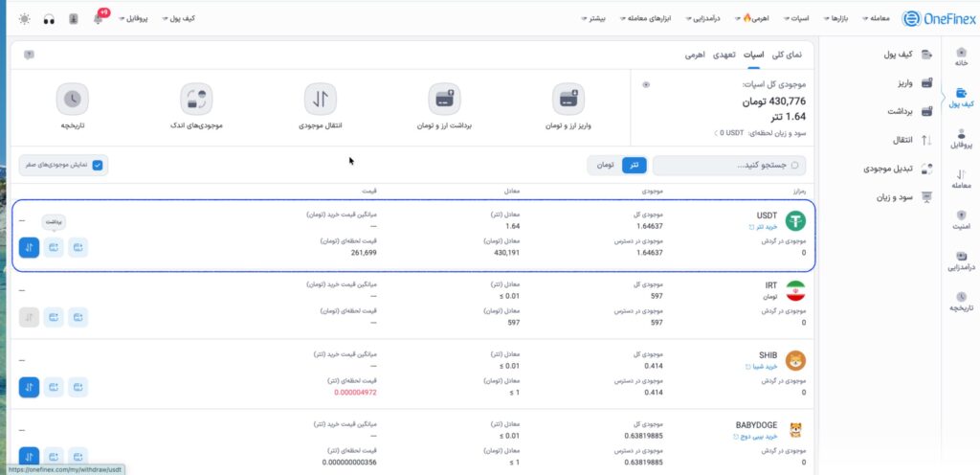Click the feedback chat icon under the header
This screenshot has width=980, height=475.
[29, 55]
